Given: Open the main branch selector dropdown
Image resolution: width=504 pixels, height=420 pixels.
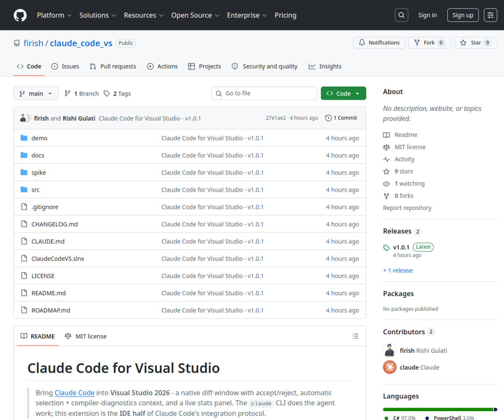Looking at the screenshot, I should (36, 93).
